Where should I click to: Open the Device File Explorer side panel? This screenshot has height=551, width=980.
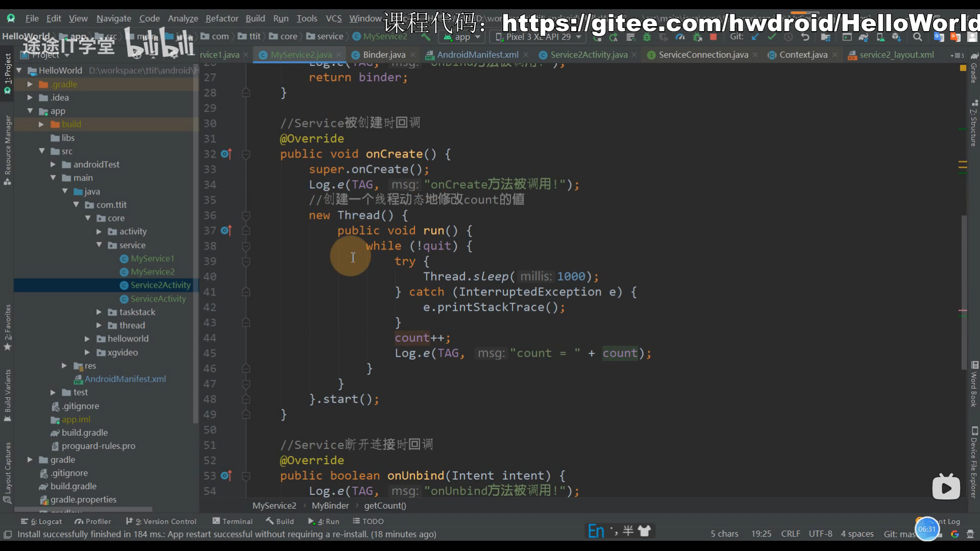[974, 462]
